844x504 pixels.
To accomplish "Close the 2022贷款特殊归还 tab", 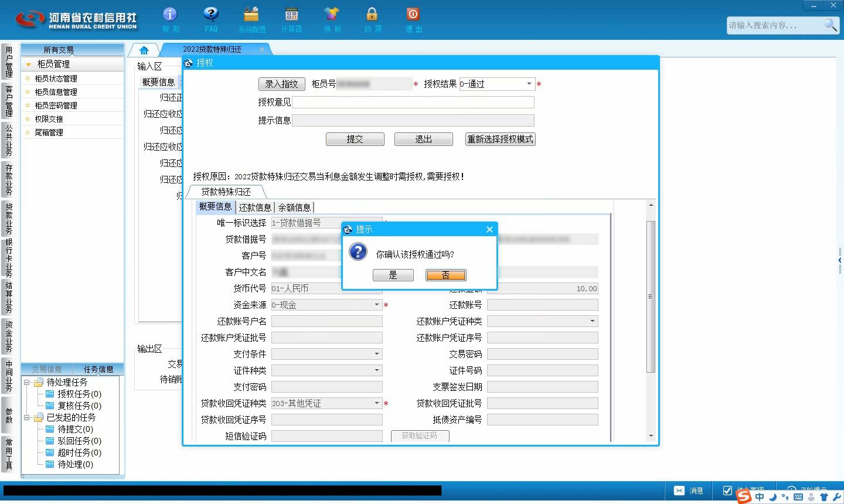I will click(261, 50).
